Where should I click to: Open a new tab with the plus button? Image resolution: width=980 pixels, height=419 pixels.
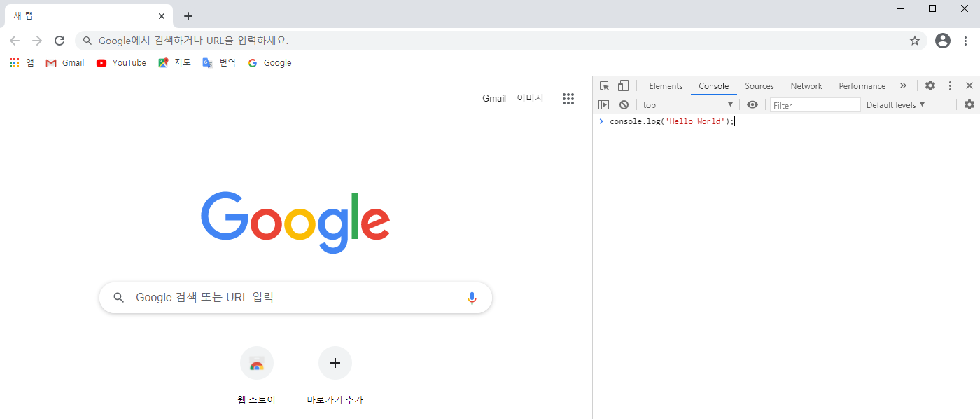[188, 16]
